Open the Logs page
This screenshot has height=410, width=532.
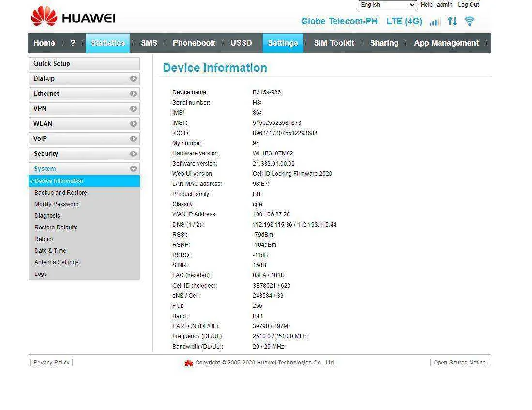coord(40,274)
